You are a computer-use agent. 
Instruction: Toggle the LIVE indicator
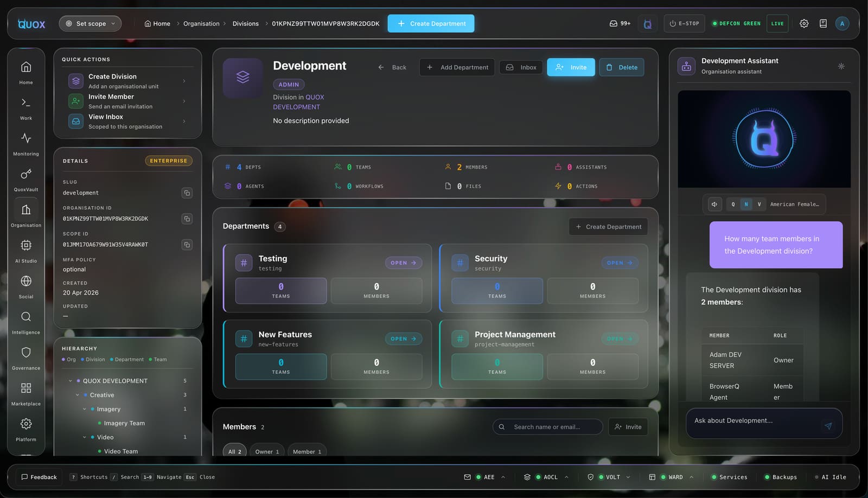[777, 24]
